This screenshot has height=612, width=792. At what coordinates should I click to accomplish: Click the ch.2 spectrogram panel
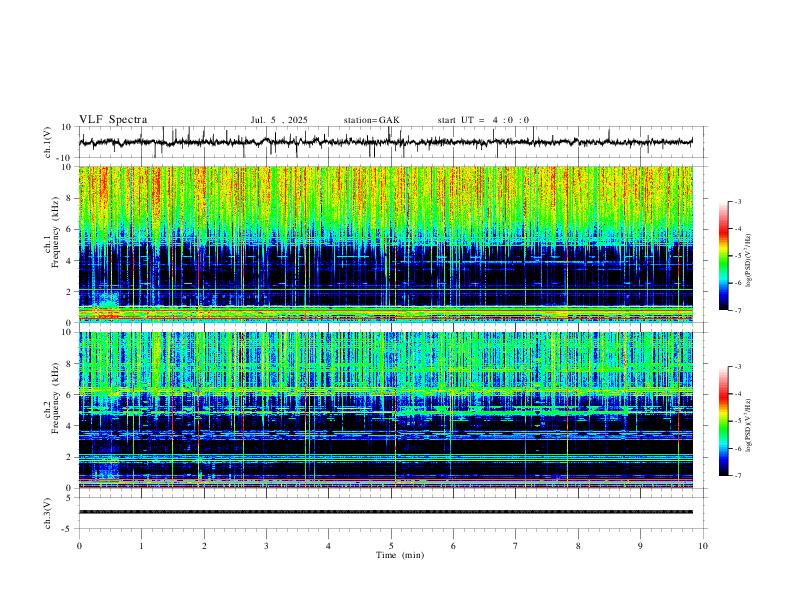pos(385,410)
